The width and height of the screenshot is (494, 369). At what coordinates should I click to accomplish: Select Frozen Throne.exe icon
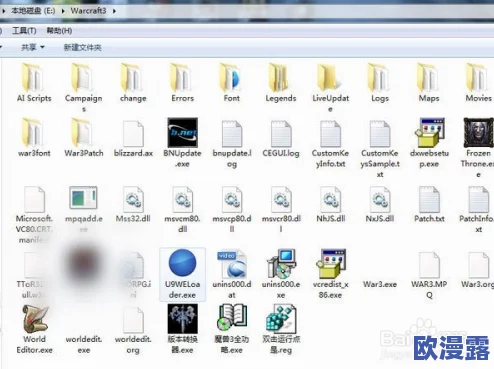click(478, 133)
